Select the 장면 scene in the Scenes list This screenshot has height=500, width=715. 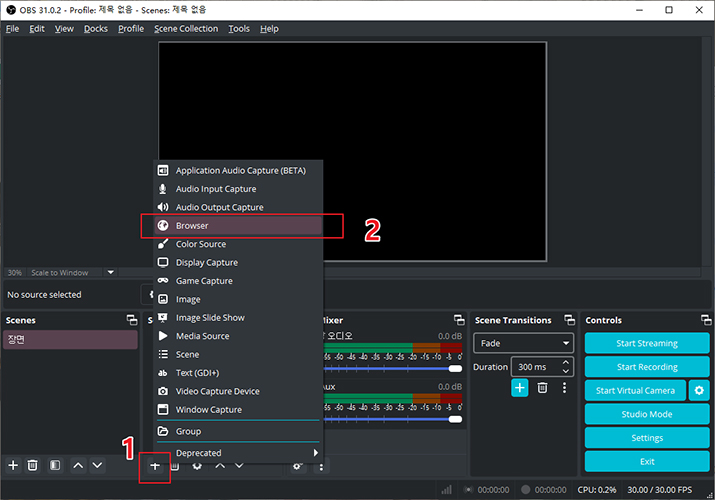pyautogui.click(x=70, y=340)
